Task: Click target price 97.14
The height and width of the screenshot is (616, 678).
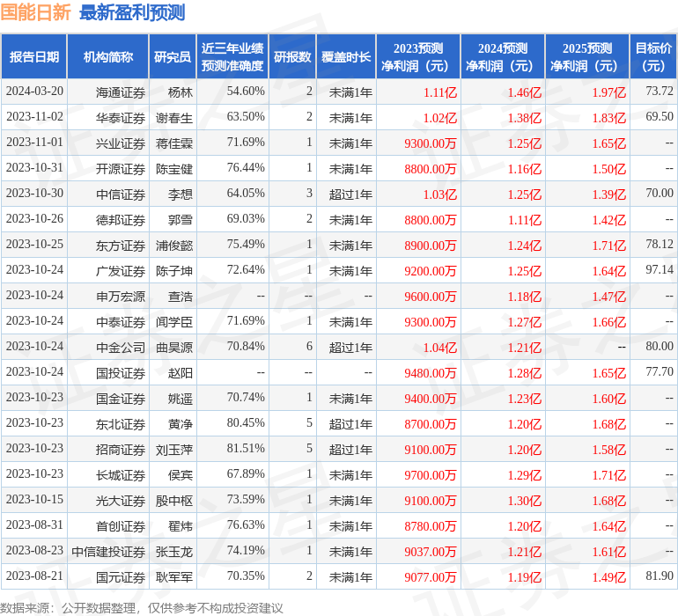Action: 660,269
